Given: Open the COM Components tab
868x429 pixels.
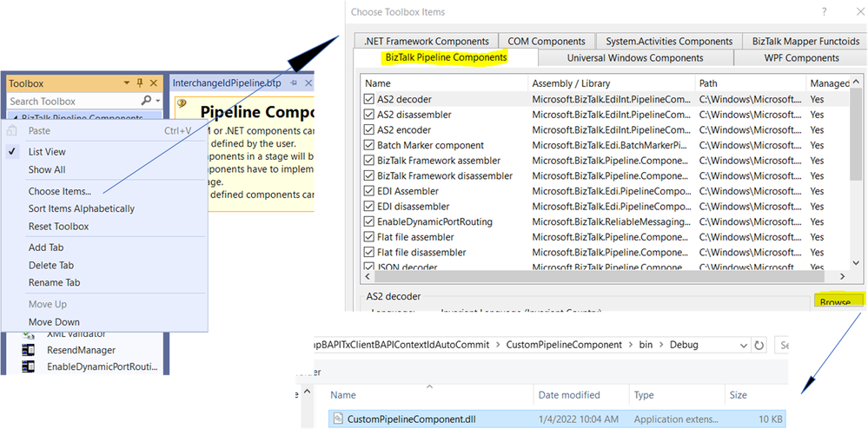Looking at the screenshot, I should (x=547, y=41).
